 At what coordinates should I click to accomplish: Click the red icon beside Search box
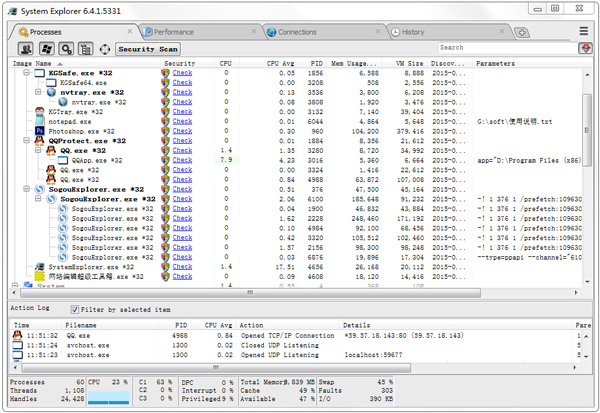pyautogui.click(x=585, y=48)
